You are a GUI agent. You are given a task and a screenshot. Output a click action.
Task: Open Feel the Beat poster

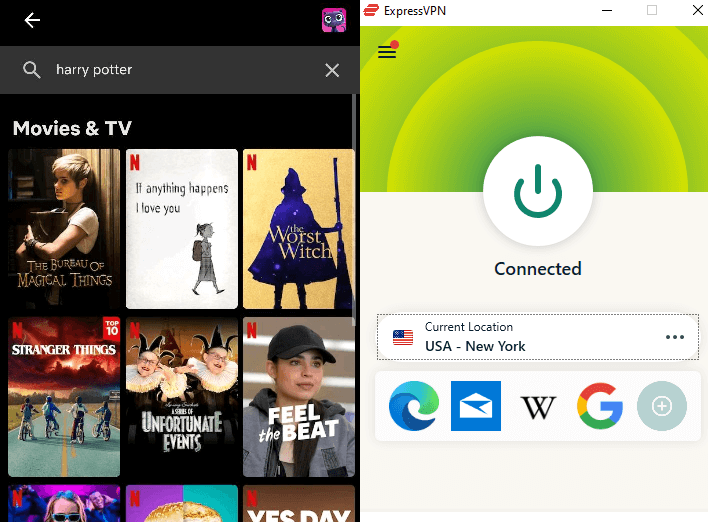[298, 397]
